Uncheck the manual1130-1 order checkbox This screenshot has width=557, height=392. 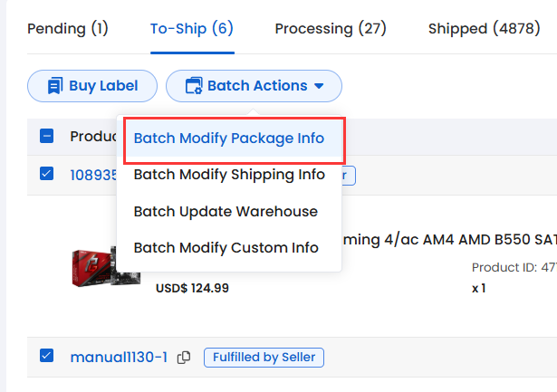(46, 356)
